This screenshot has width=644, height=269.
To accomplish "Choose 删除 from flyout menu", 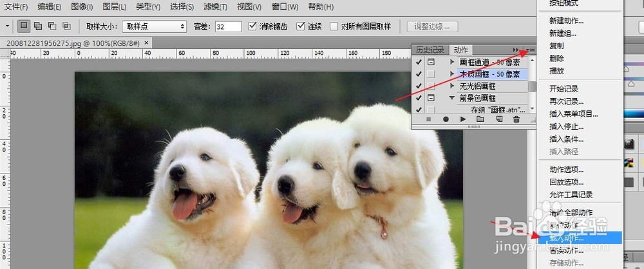I will [x=556, y=59].
